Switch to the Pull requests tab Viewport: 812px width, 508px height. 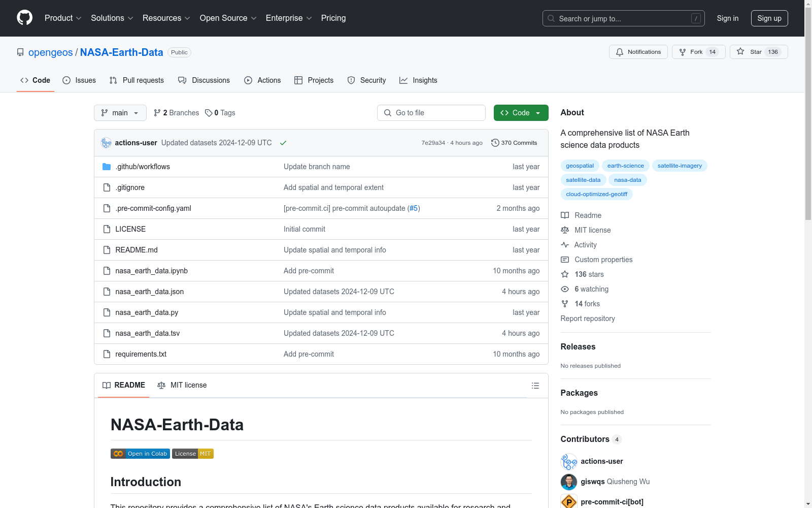pos(137,80)
